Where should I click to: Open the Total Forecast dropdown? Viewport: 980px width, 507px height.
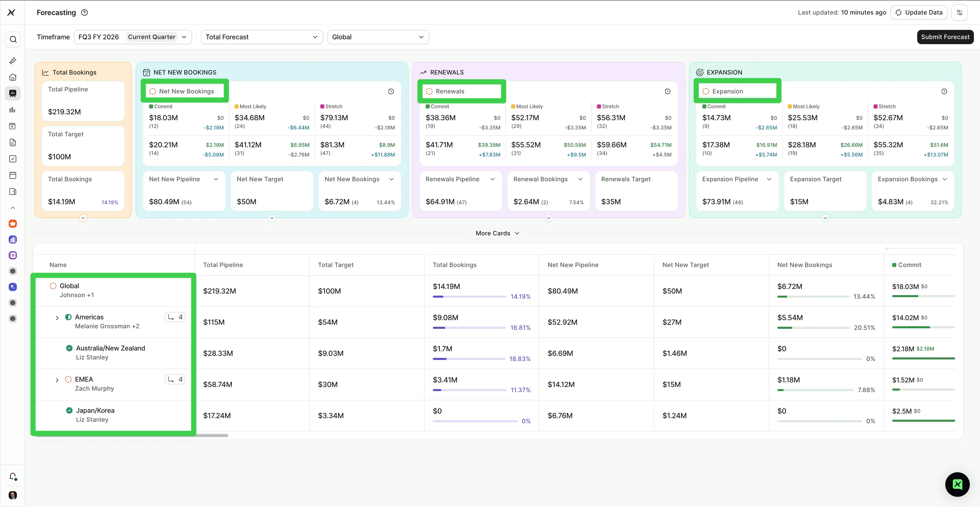click(x=262, y=37)
